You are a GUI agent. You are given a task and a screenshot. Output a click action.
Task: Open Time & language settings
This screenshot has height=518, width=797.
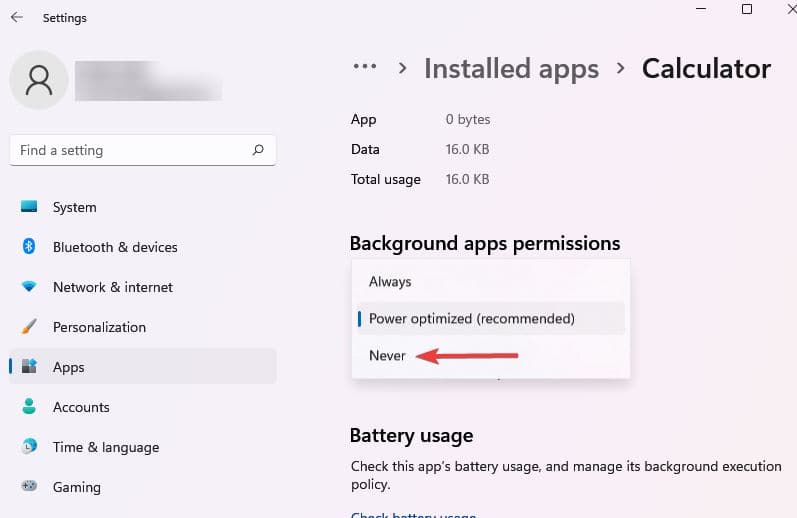pos(105,447)
